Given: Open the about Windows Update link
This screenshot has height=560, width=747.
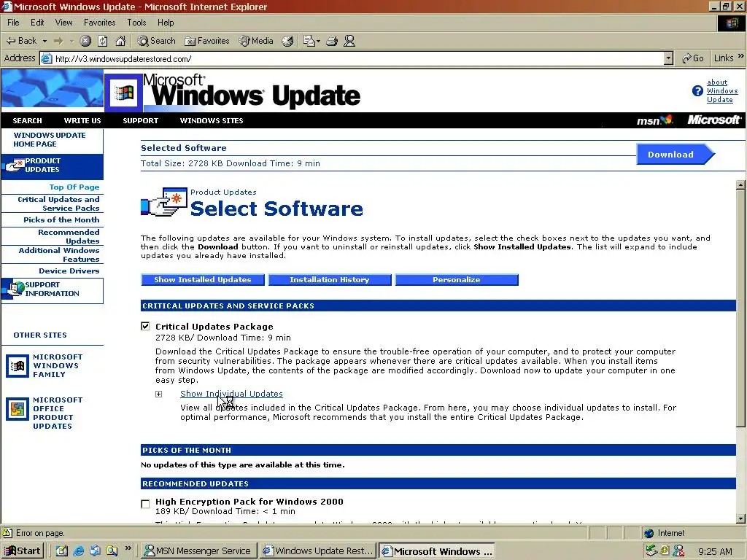Looking at the screenshot, I should point(721,91).
